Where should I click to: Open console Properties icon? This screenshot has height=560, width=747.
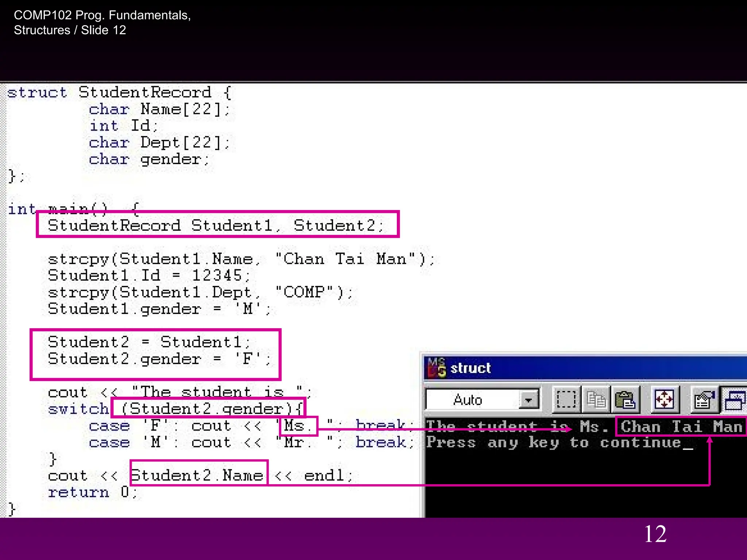coord(704,400)
